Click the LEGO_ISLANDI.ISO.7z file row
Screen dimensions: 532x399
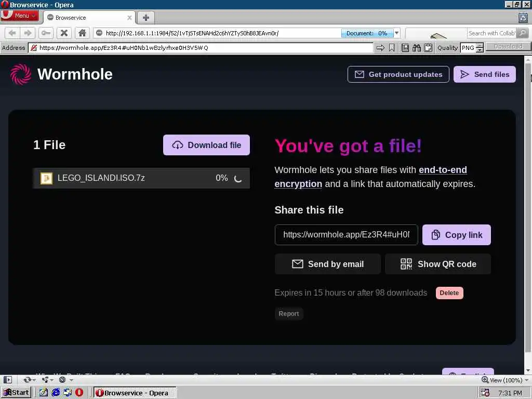pos(141,178)
